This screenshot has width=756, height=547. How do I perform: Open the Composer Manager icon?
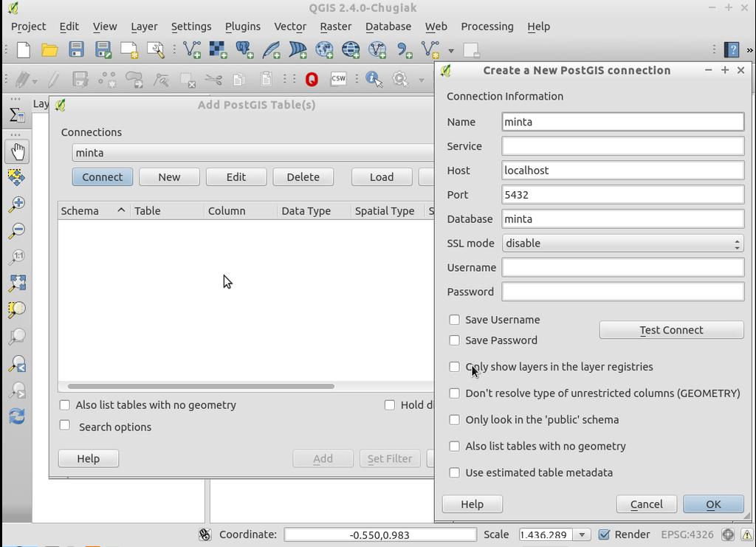click(x=156, y=49)
